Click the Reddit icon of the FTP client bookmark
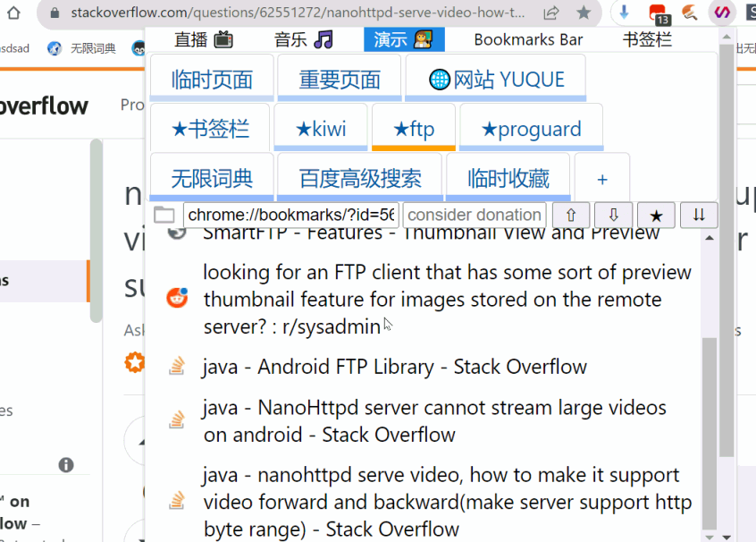The width and height of the screenshot is (756, 542). point(177,297)
